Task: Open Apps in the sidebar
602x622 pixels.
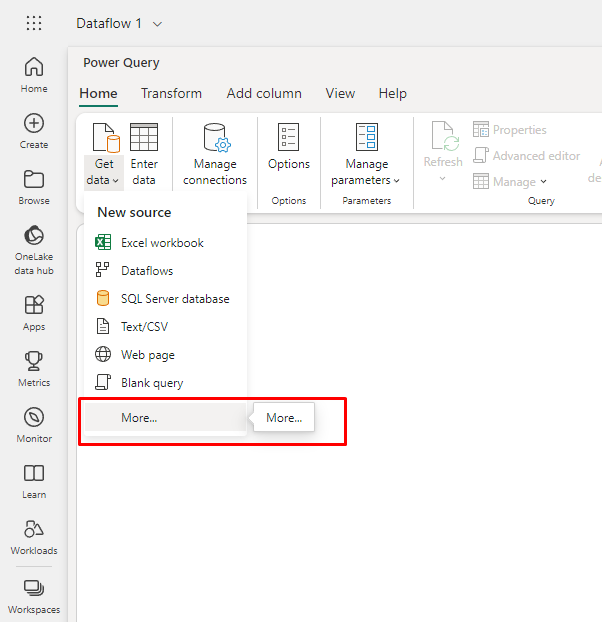Action: click(x=34, y=313)
